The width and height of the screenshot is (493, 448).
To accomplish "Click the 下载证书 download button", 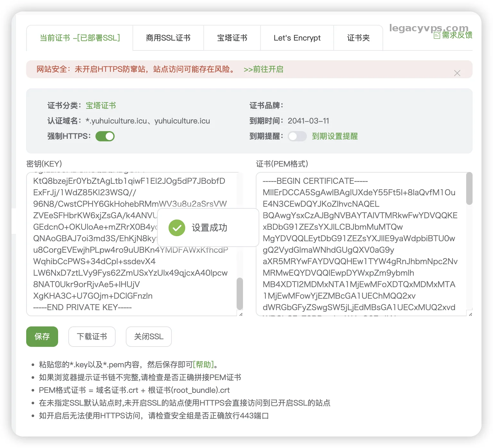I will 92,337.
